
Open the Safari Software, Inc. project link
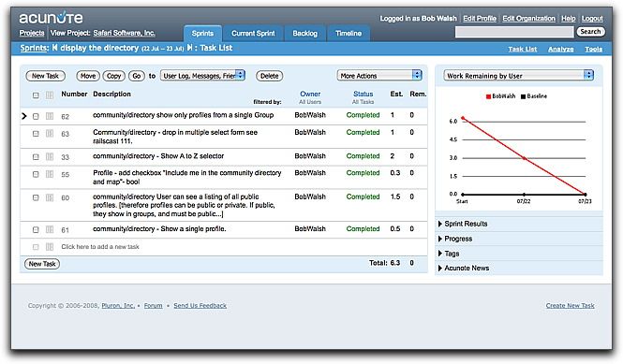124,33
